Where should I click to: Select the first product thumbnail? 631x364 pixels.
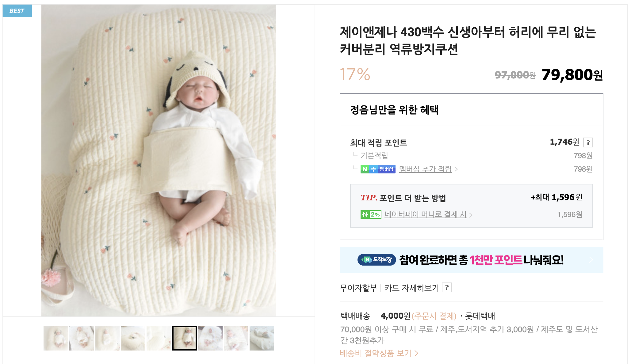point(56,338)
